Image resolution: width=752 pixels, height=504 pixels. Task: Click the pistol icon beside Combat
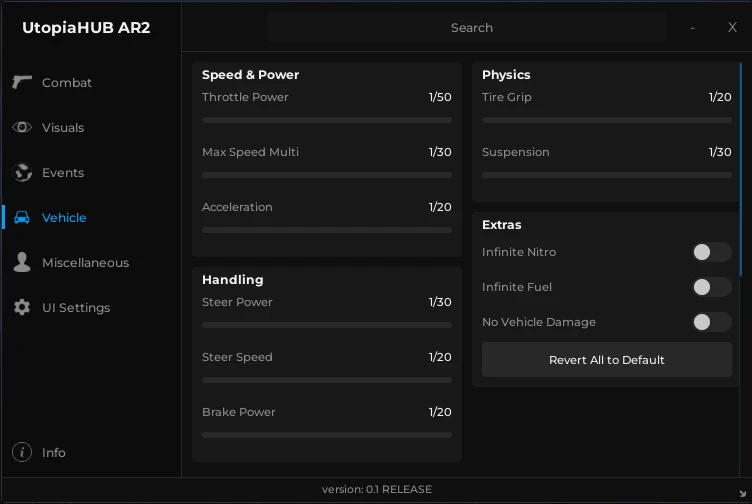pyautogui.click(x=22, y=82)
